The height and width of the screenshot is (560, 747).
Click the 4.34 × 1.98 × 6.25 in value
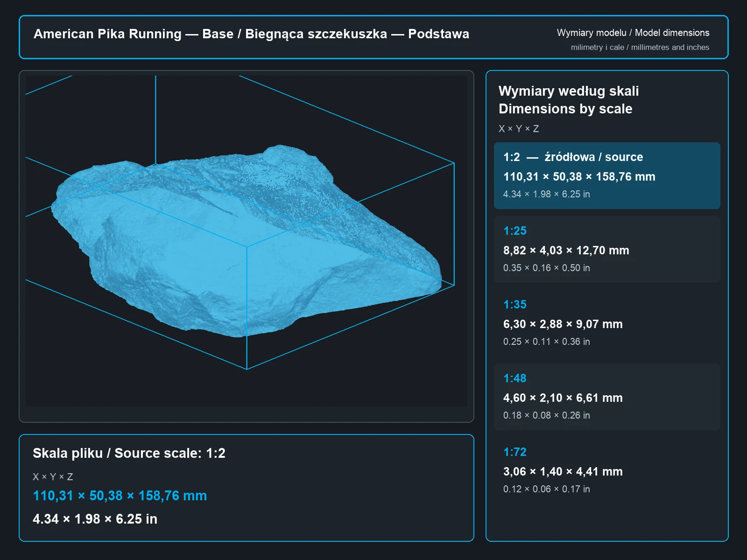coord(95,519)
